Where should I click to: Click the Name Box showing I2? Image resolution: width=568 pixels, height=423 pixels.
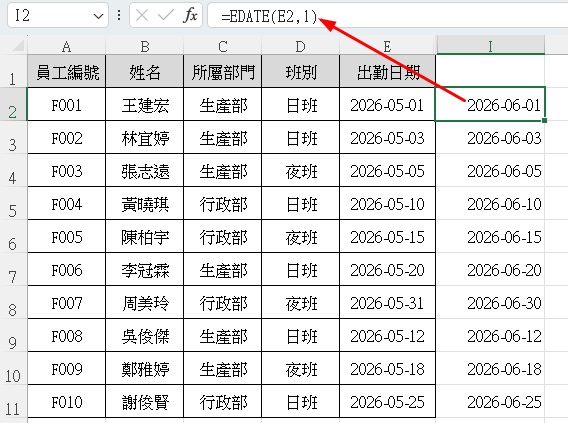pyautogui.click(x=58, y=15)
